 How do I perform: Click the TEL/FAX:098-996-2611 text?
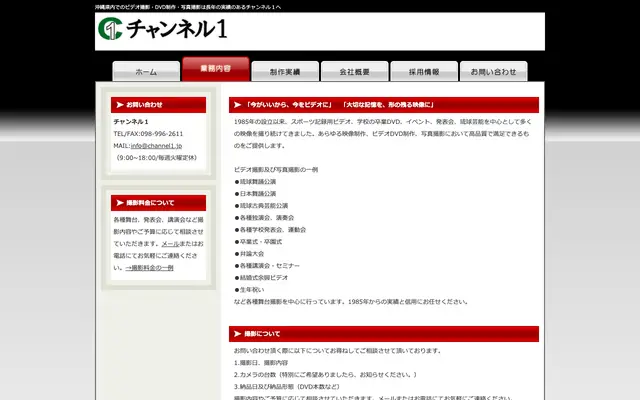tap(148, 134)
